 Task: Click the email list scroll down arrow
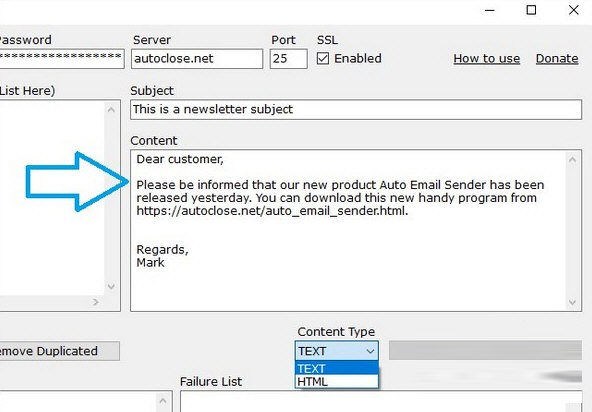point(111,287)
